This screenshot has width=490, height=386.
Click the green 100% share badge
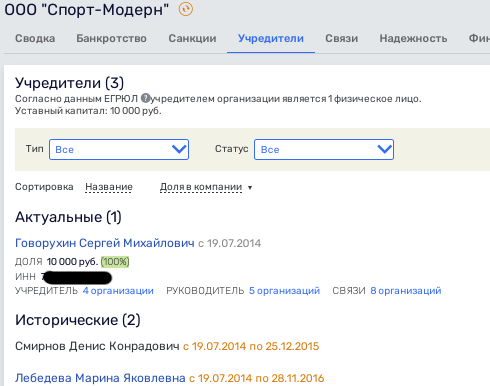coord(115,262)
